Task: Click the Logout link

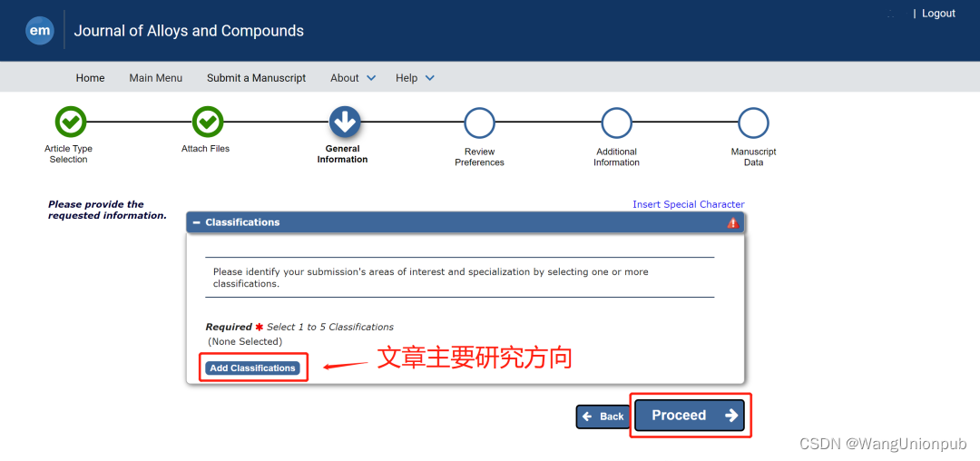Action: (x=938, y=13)
